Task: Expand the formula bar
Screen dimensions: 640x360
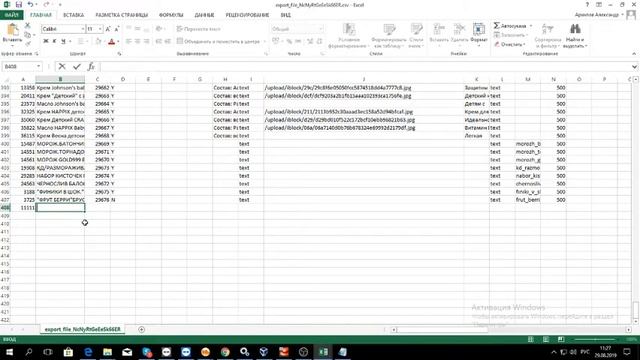Action: pos(634,67)
